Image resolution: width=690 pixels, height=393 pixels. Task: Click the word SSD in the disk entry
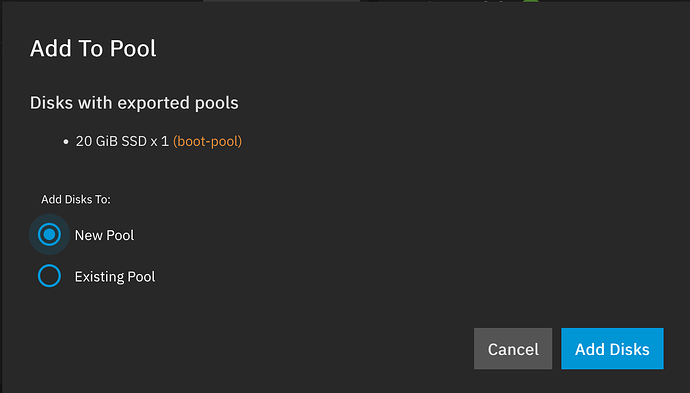(x=134, y=141)
